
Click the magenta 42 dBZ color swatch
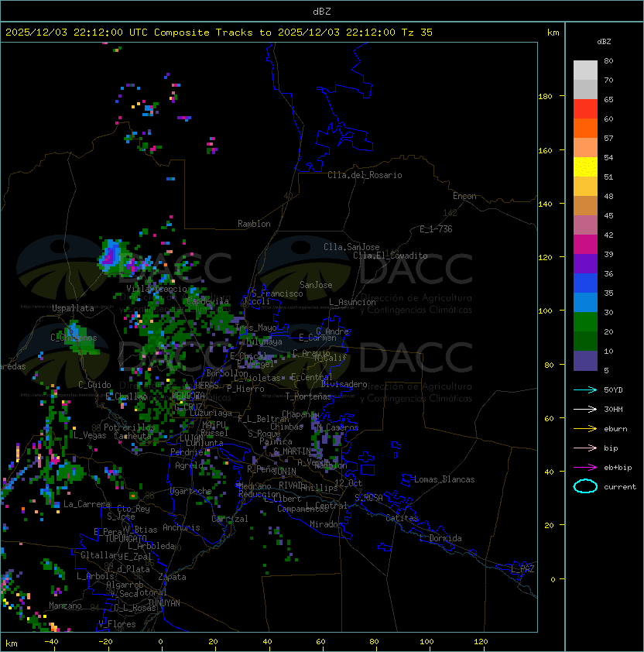[x=585, y=245]
